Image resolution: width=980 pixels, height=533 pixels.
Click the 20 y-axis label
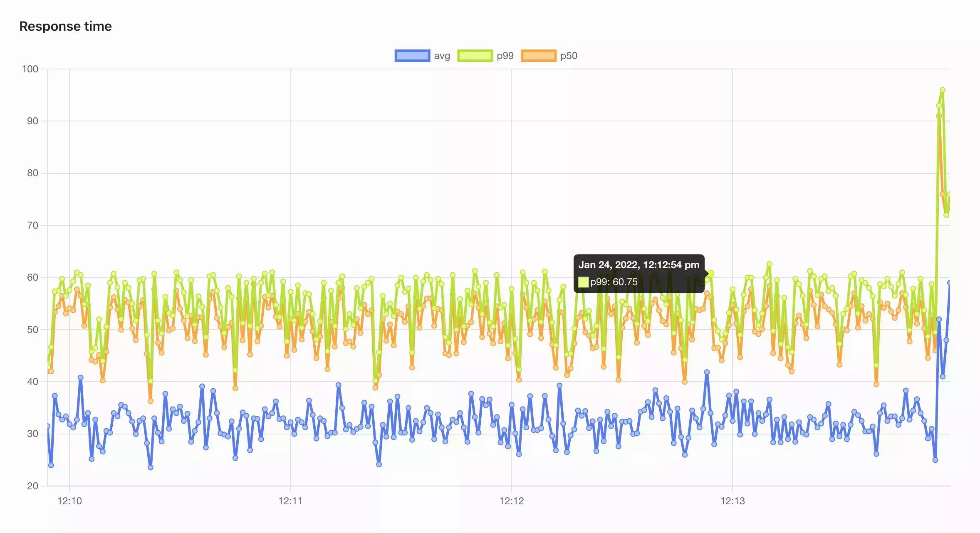click(32, 486)
